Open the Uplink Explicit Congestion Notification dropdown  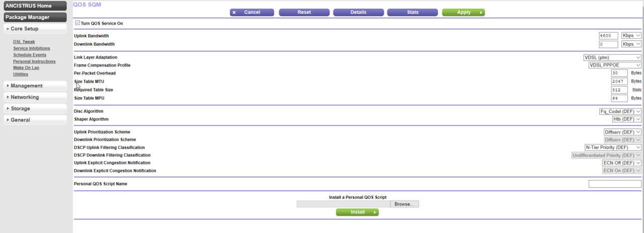(x=622, y=163)
